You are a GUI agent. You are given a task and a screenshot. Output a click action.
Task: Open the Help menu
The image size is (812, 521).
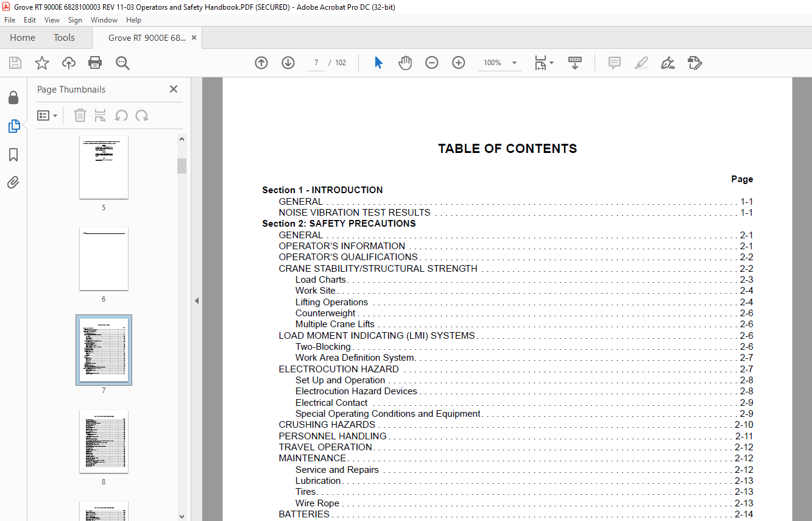pyautogui.click(x=133, y=20)
